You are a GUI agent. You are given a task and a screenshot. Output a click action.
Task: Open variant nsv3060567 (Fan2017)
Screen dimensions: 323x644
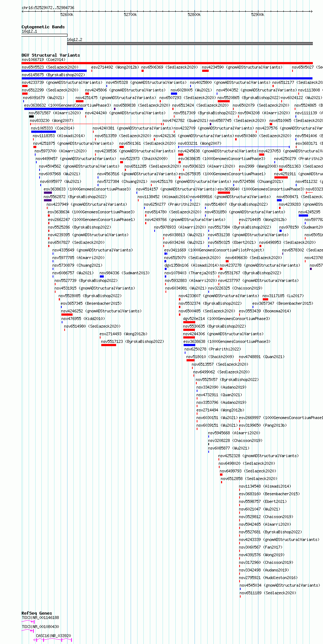pyautogui.click(x=261, y=547)
